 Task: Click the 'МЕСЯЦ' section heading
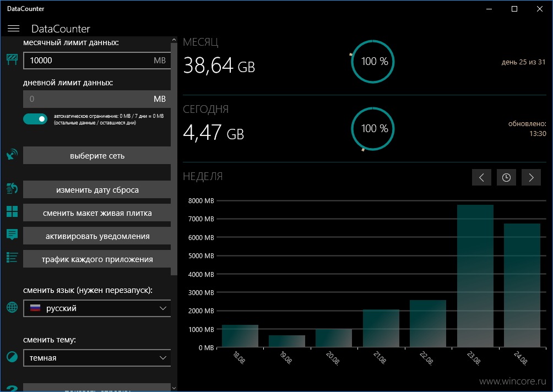[x=200, y=42]
